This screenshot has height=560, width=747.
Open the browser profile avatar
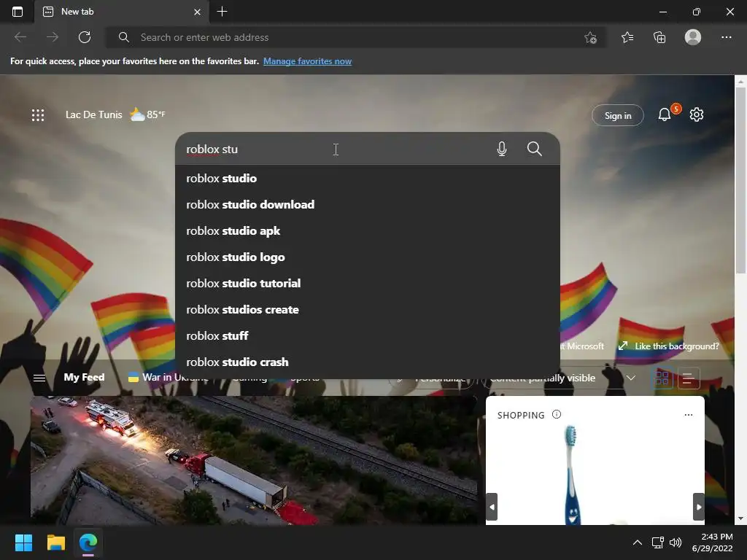tap(693, 37)
